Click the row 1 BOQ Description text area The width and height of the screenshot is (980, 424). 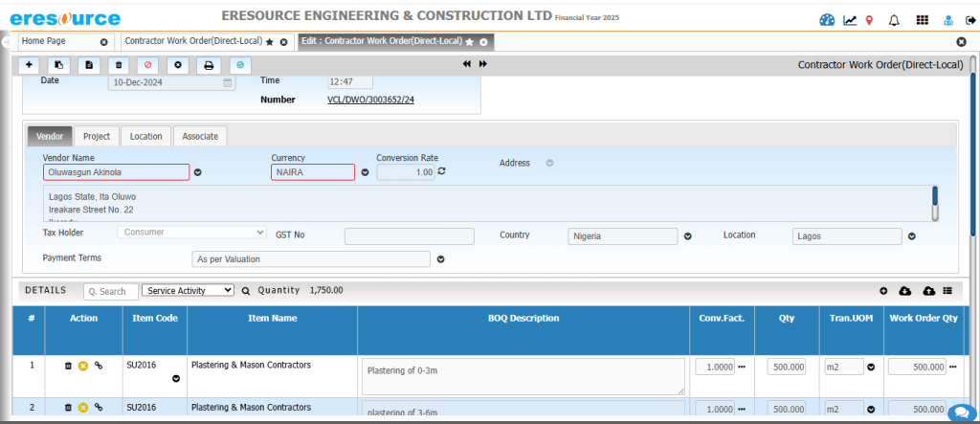point(523,376)
